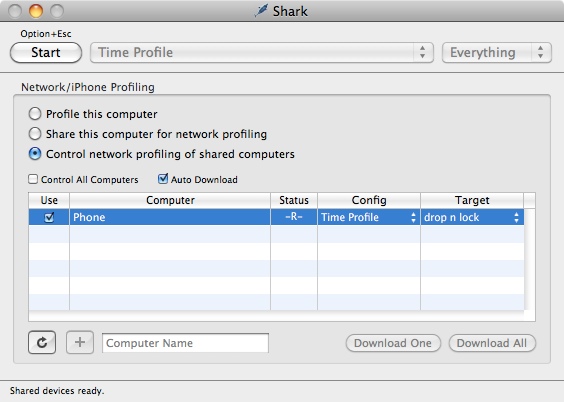Click the Download One button
Screen dimensions: 564x402
pyautogui.click(x=393, y=343)
